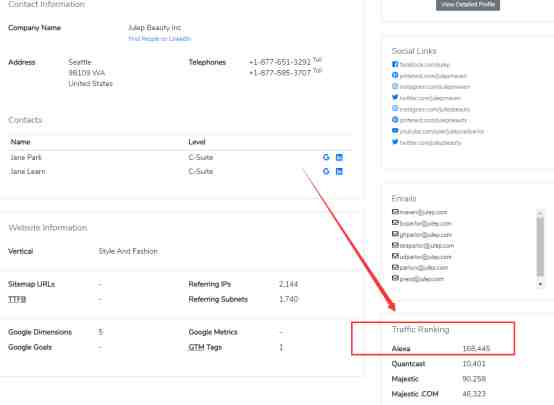
Task: Click the Facebook icon in Social Links
Action: pyautogui.click(x=395, y=64)
